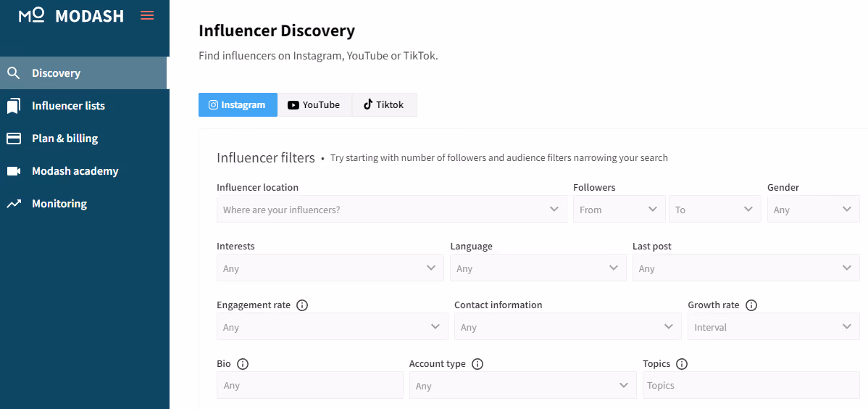Click the Modash logo
Image resolution: width=868 pixels, height=409 pixels.
[x=72, y=15]
